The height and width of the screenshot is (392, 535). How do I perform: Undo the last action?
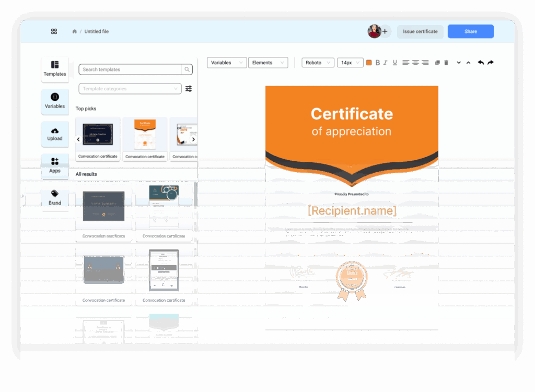481,63
